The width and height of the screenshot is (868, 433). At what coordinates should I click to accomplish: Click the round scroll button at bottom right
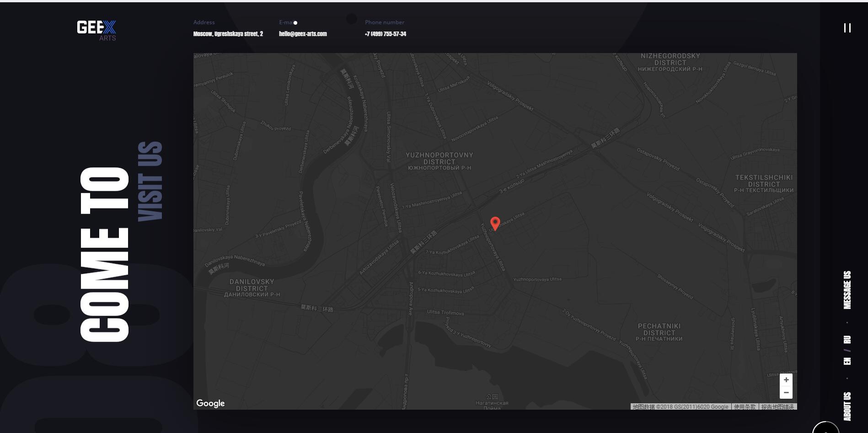click(x=825, y=428)
